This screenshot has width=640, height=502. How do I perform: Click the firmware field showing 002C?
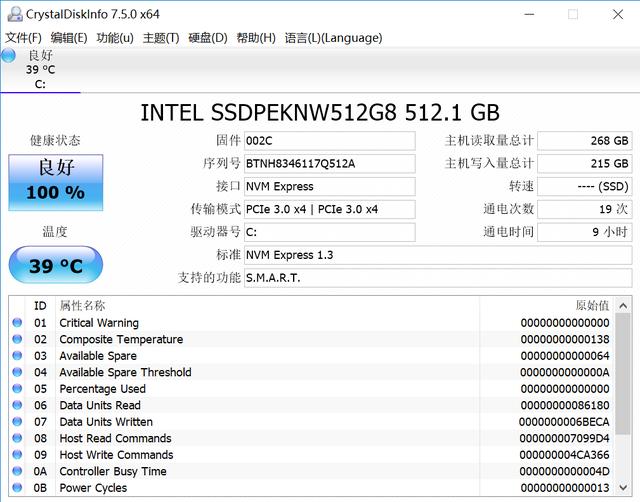click(x=330, y=141)
